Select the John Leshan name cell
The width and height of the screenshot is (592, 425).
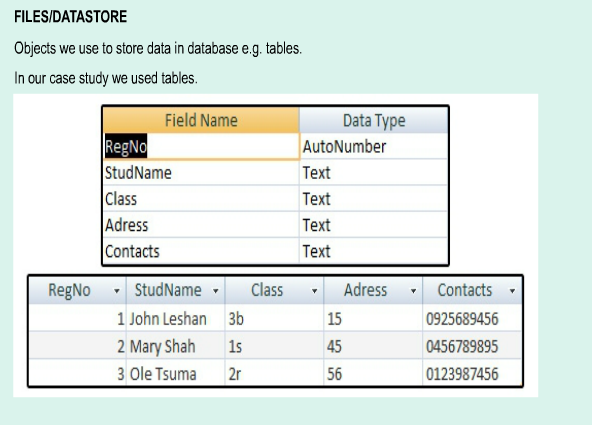tap(176, 319)
